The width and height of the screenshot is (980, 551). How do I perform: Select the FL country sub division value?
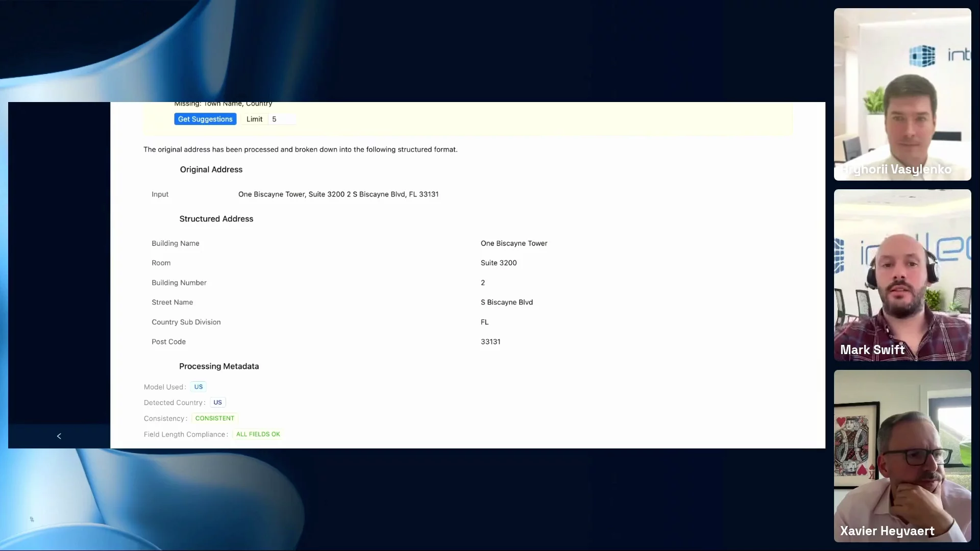tap(484, 322)
